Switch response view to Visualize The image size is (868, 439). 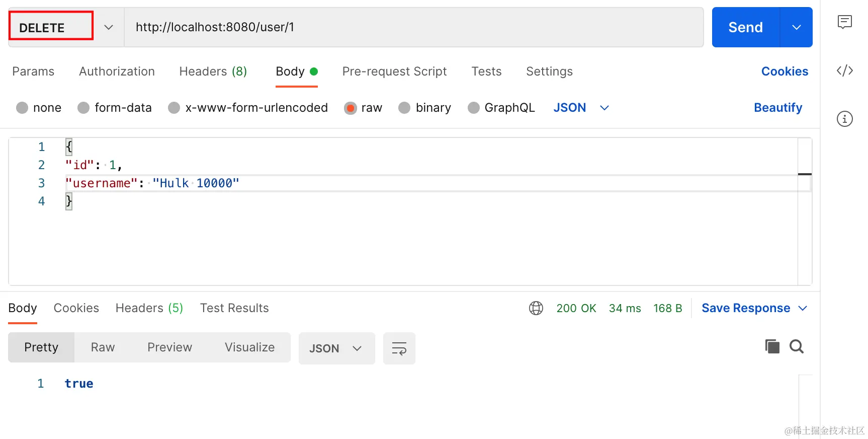point(249,347)
